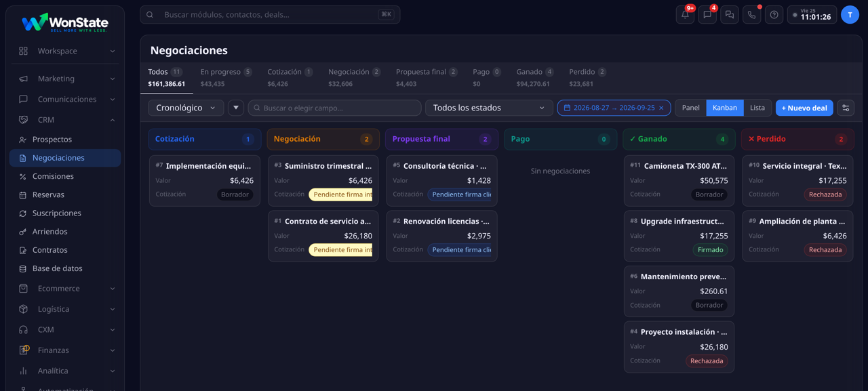Expand the Comunicaciones section chevron

pyautogui.click(x=113, y=100)
